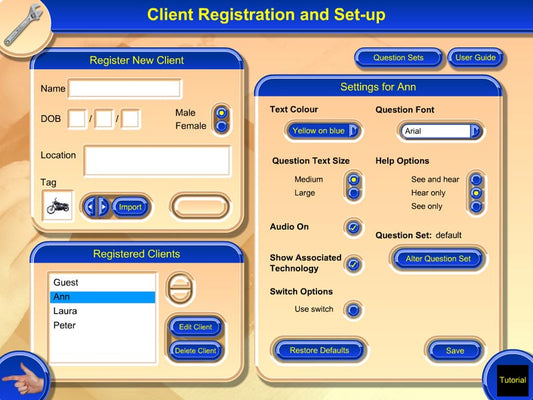Select Hear only help option
Viewport: 533px width, 400px height.
(x=476, y=193)
